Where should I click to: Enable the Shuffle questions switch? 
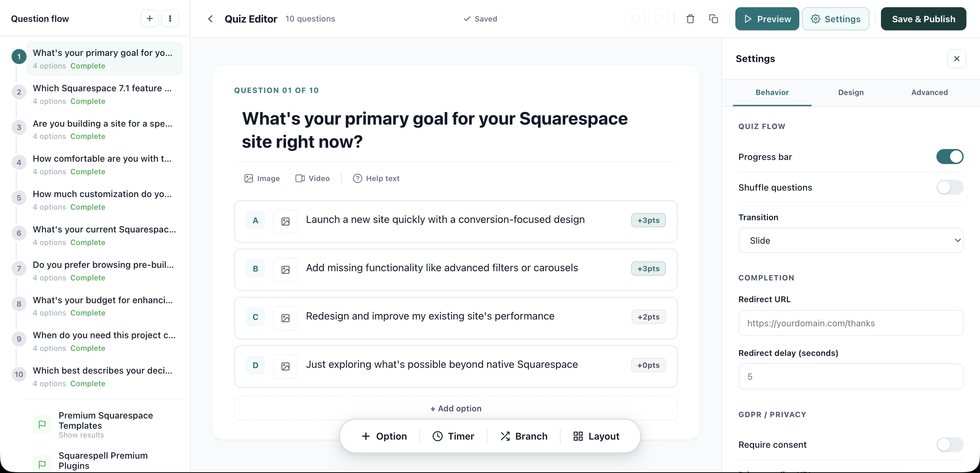[949, 187]
